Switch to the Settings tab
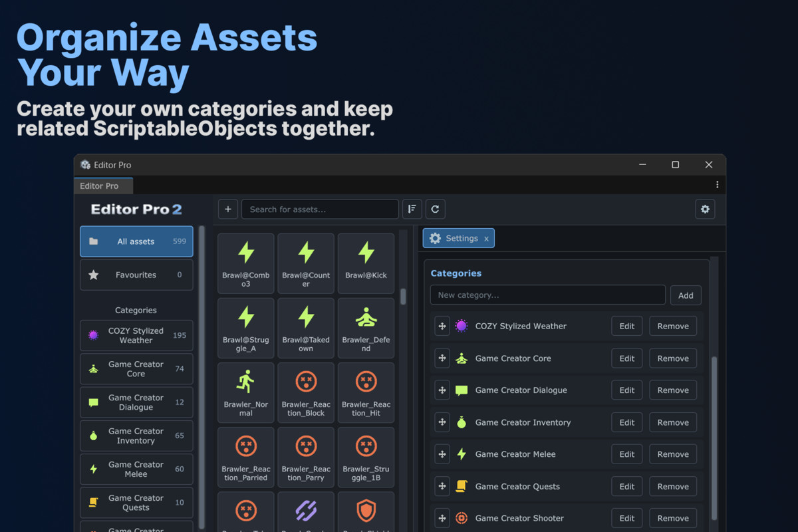 pyautogui.click(x=459, y=238)
